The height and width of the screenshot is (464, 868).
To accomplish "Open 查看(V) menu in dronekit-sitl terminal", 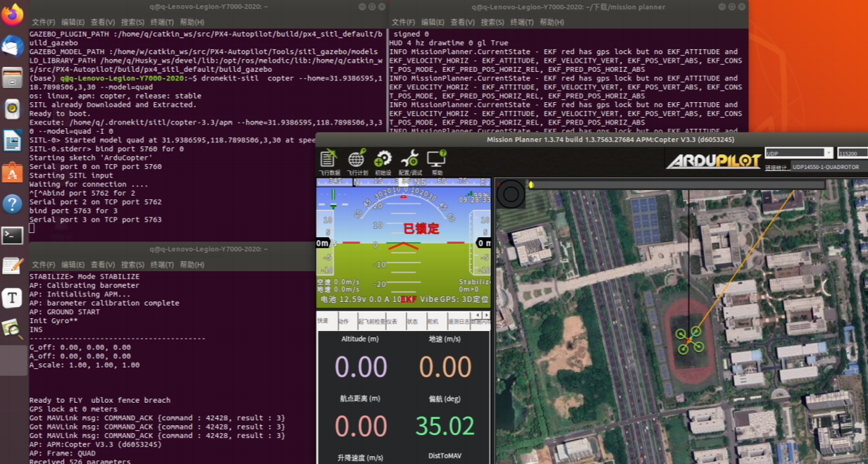I will [x=103, y=22].
